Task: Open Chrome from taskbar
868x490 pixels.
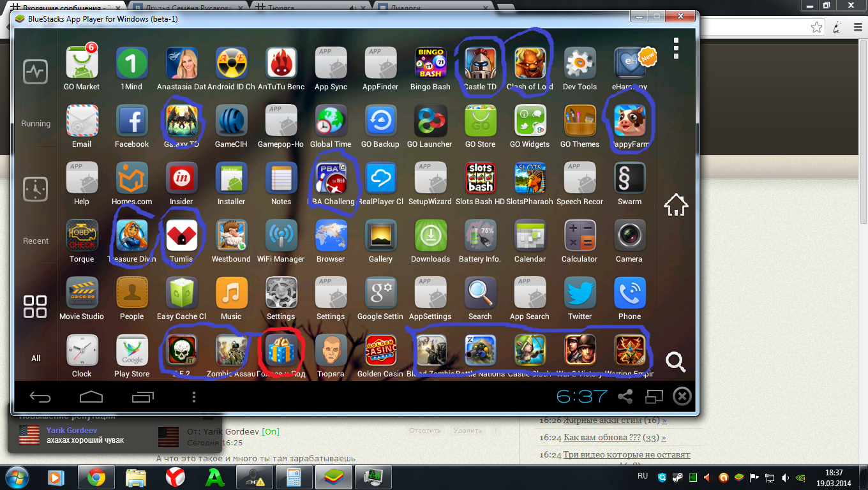Action: click(96, 477)
